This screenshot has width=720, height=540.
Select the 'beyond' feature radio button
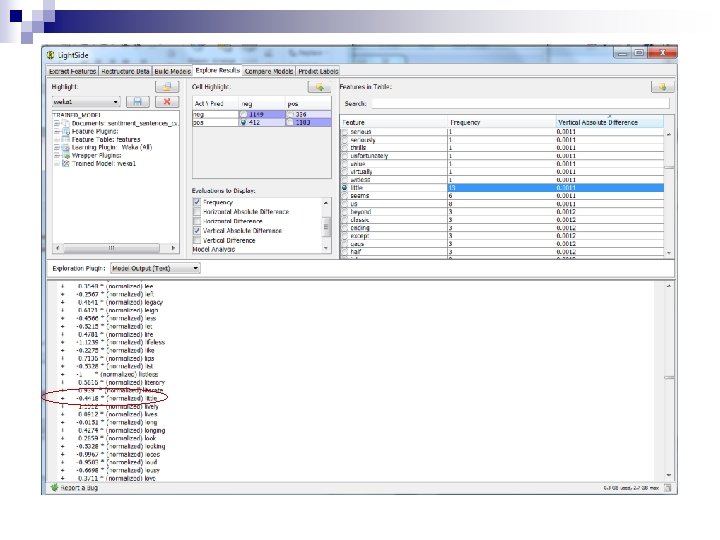pos(345,212)
